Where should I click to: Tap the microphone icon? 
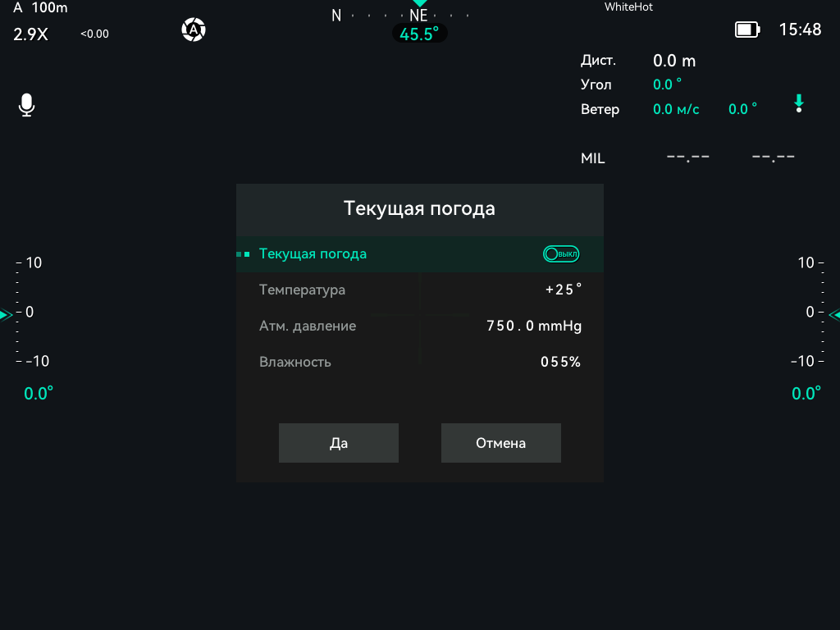pos(26,105)
